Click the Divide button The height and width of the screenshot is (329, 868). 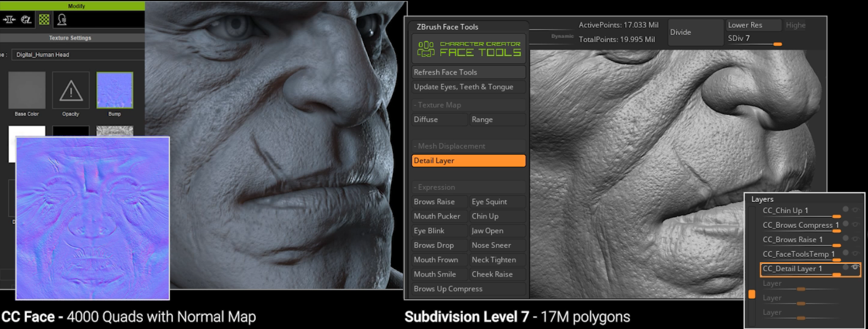696,32
